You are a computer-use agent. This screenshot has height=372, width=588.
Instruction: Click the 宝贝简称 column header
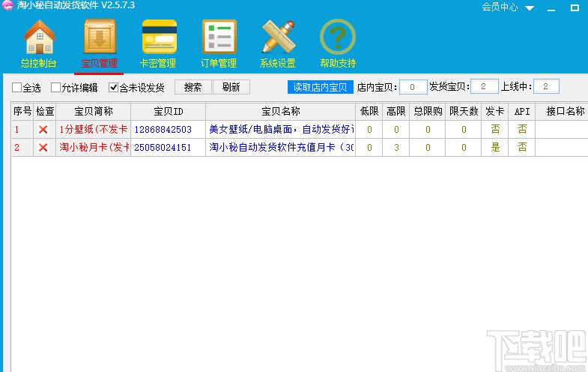[94, 111]
